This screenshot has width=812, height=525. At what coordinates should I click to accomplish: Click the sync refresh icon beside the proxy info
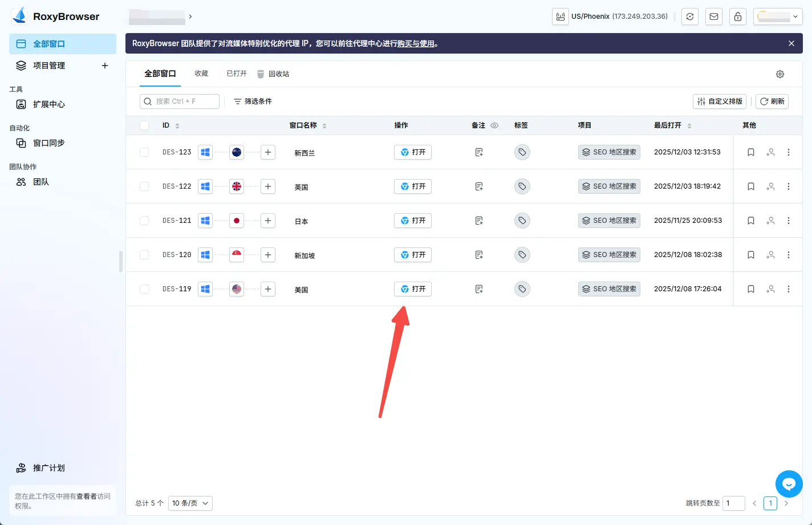click(689, 16)
